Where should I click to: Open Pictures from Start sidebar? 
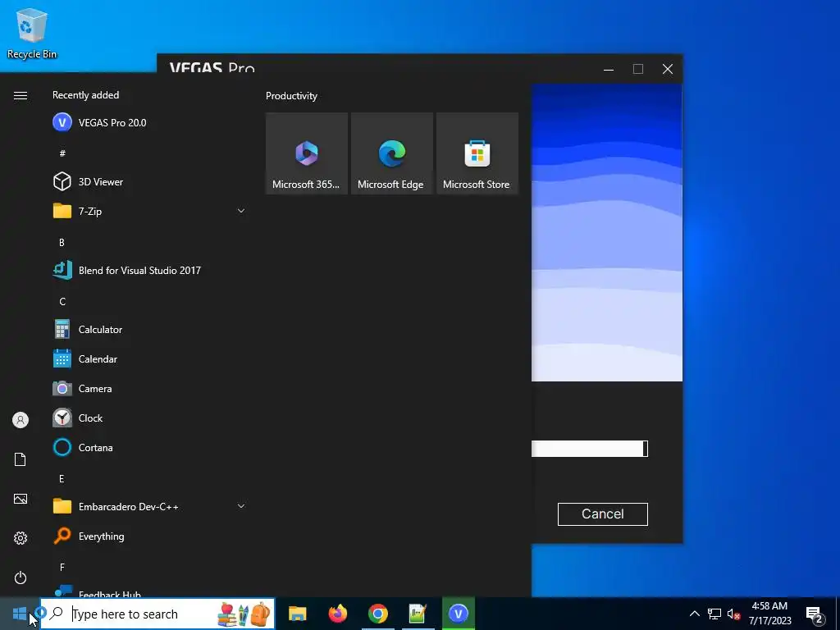click(x=21, y=499)
